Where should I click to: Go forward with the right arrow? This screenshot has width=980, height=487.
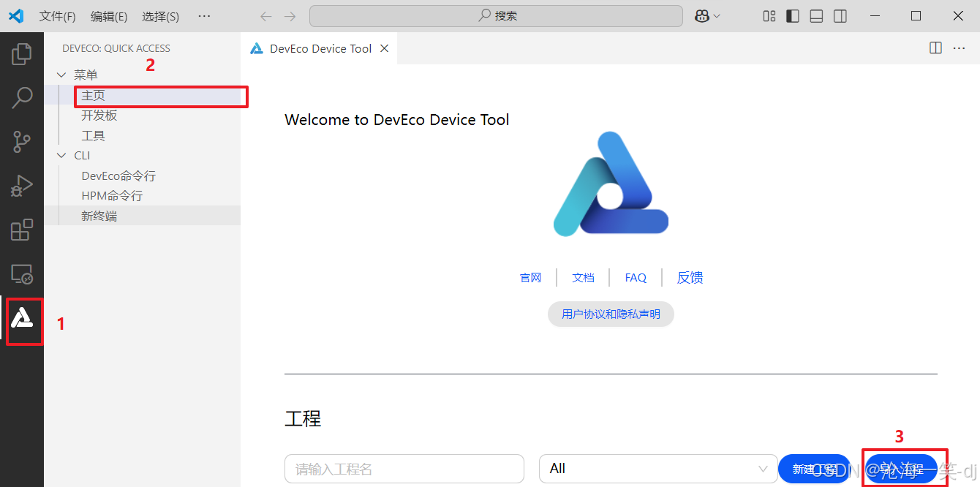click(x=290, y=16)
